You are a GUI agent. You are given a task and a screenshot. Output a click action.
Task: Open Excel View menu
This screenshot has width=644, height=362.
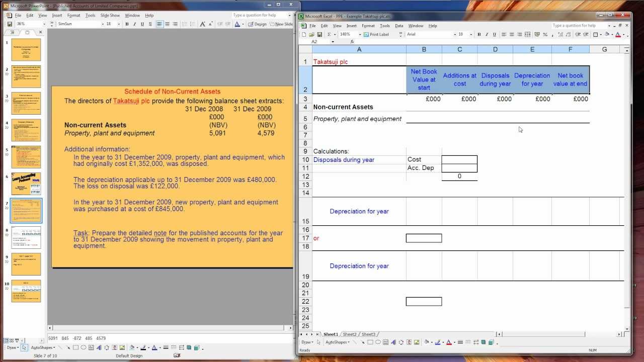[x=337, y=26]
